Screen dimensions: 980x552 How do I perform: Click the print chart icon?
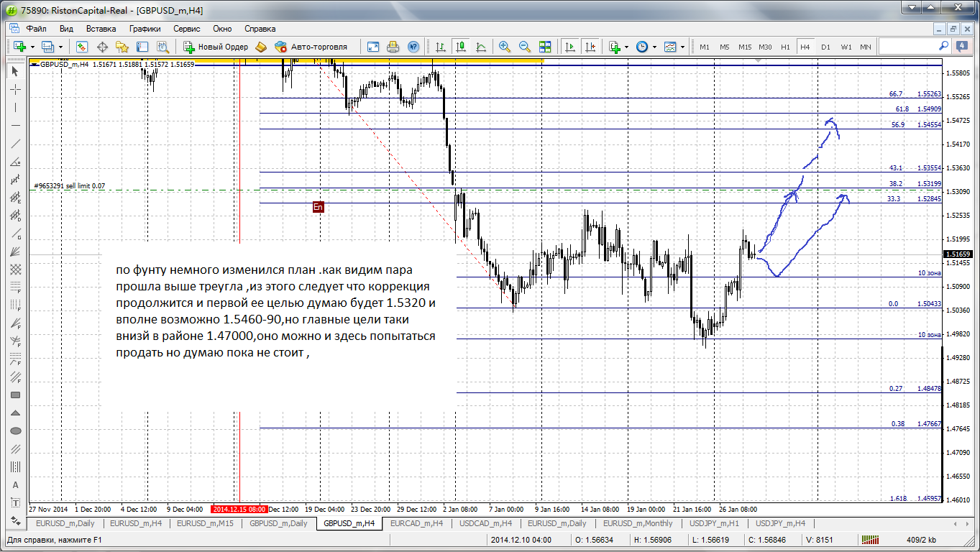coord(393,47)
